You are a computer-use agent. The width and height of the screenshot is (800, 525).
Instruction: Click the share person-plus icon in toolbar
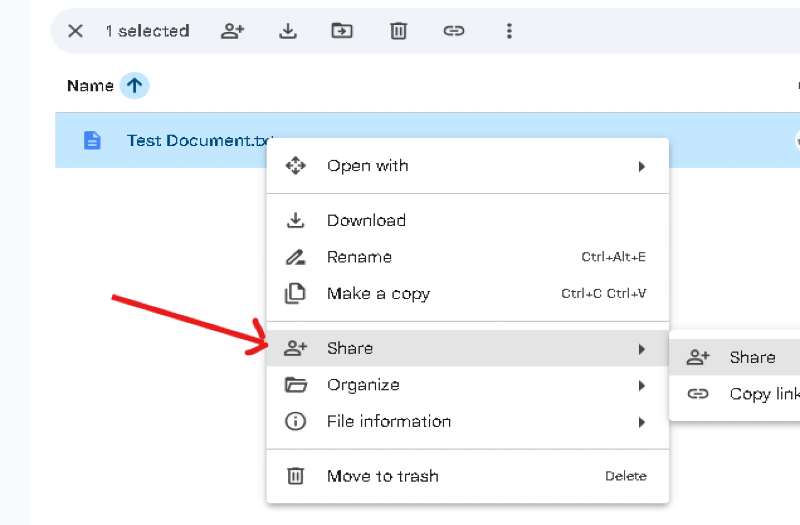coord(232,31)
